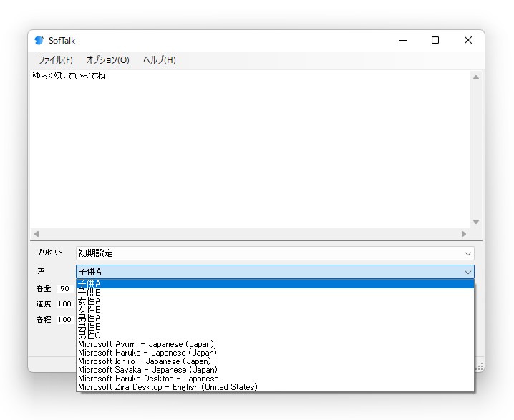This screenshot has height=420, width=514.
Task: Choose 女性A voice option
Action: pyautogui.click(x=275, y=301)
